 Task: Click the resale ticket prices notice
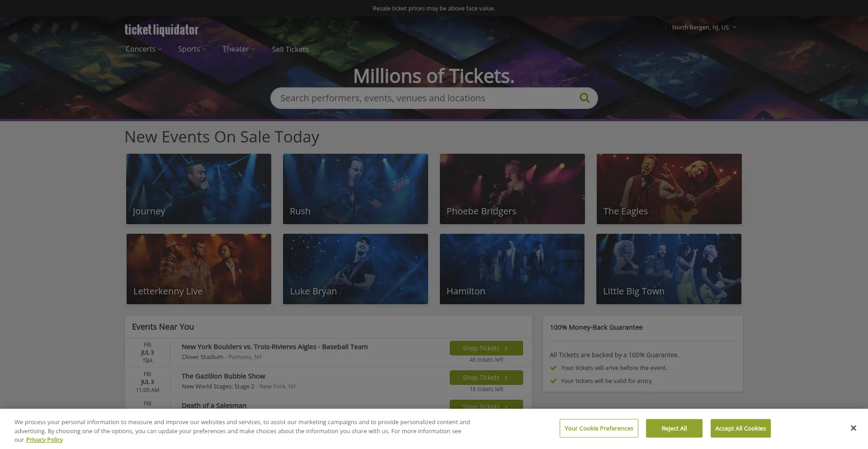[x=434, y=8]
